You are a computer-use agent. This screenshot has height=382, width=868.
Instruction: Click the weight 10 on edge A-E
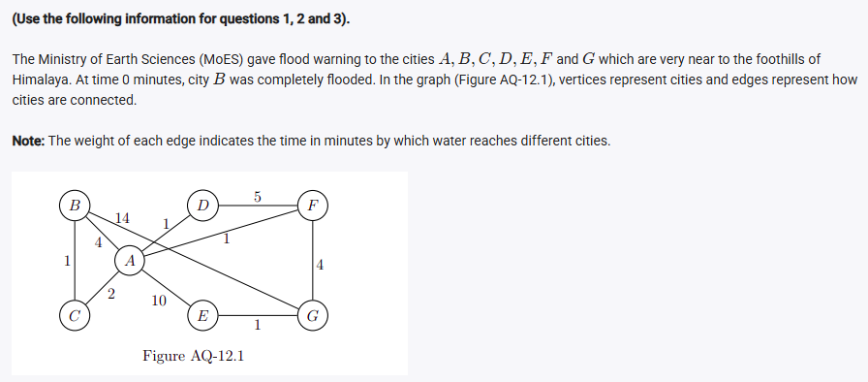point(159,302)
